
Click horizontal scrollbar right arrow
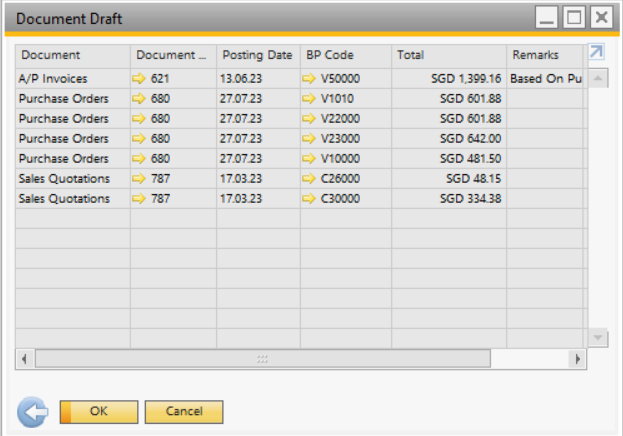[578, 359]
